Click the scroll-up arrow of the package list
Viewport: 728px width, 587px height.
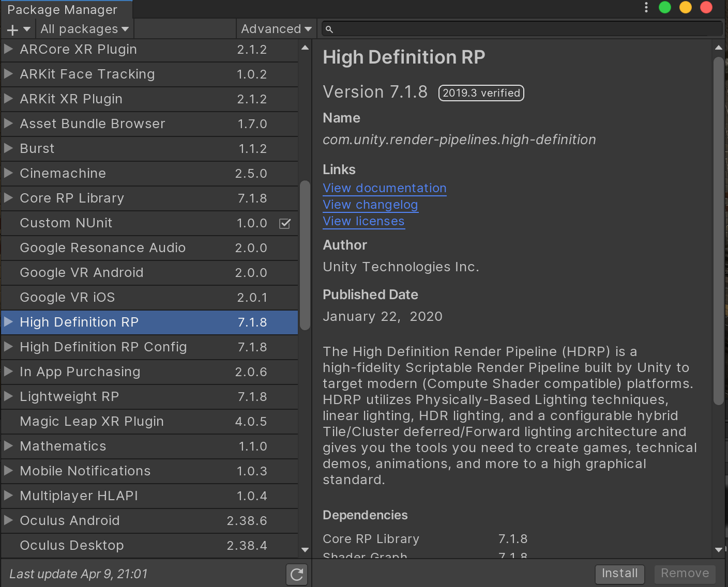pos(305,48)
